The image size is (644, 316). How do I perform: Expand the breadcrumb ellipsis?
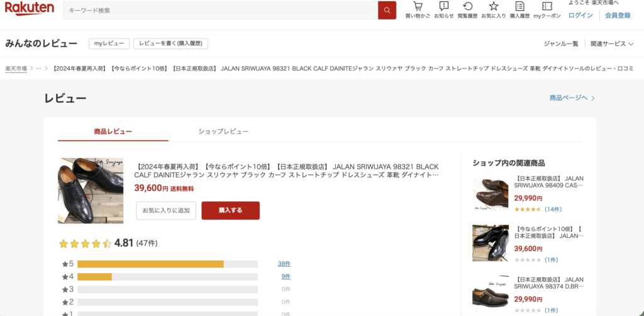39,68
